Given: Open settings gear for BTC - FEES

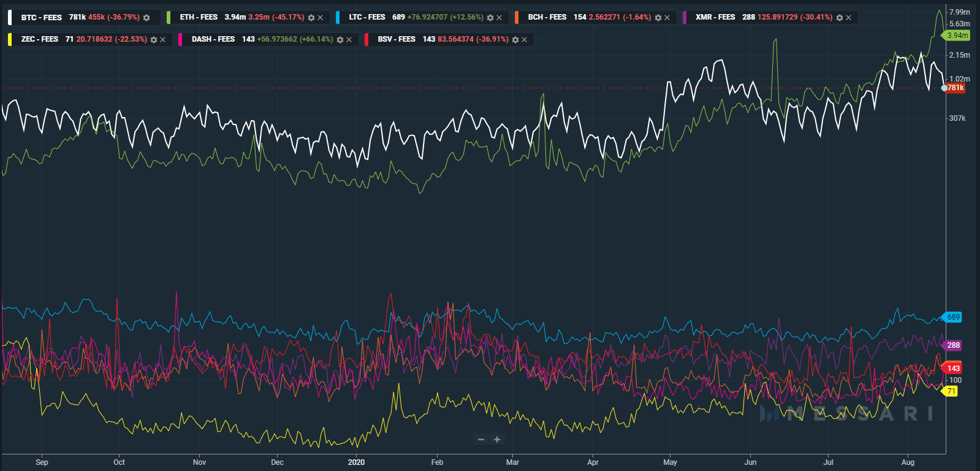Looking at the screenshot, I should coord(146,18).
